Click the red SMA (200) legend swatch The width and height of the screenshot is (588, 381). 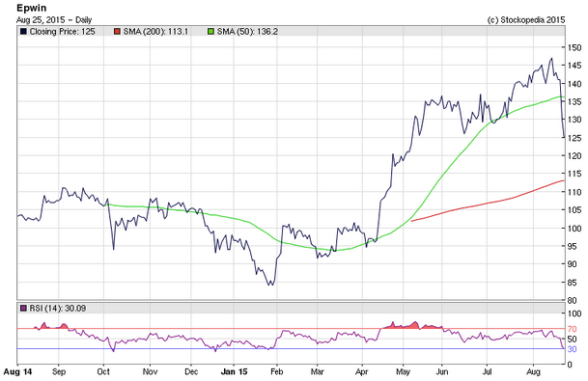[117, 32]
